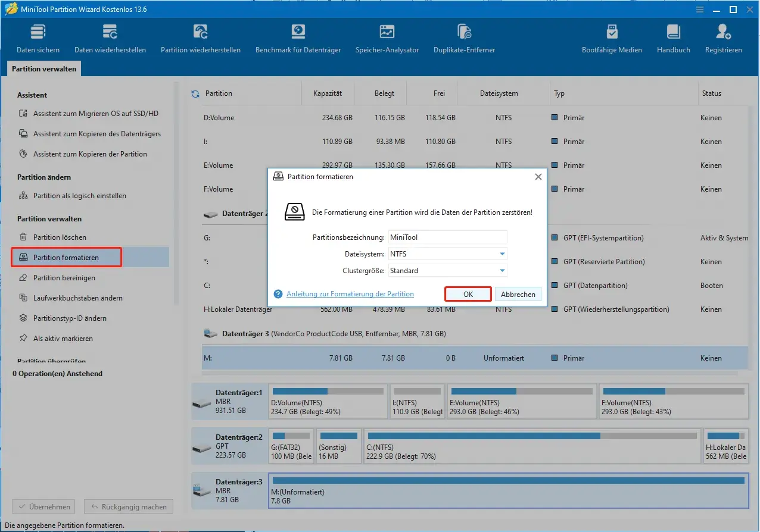The image size is (760, 532).
Task: Select M:(Unformatiert) partition bar in disk map
Action: click(509, 492)
